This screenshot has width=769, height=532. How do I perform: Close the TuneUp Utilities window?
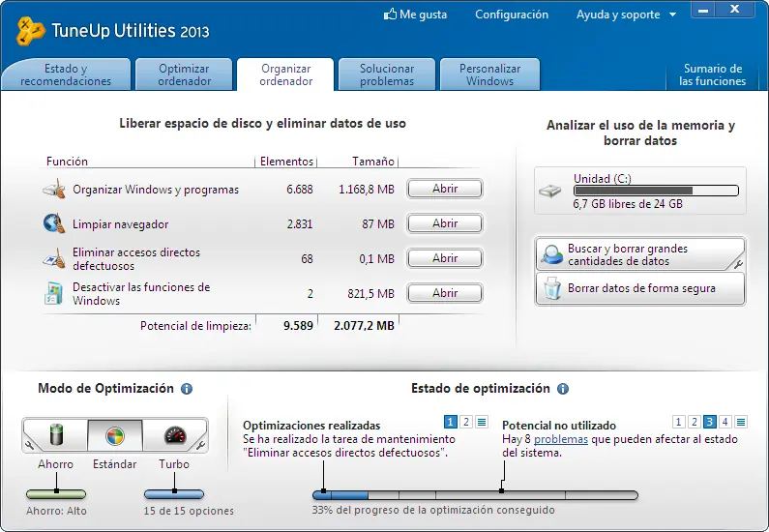735,10
